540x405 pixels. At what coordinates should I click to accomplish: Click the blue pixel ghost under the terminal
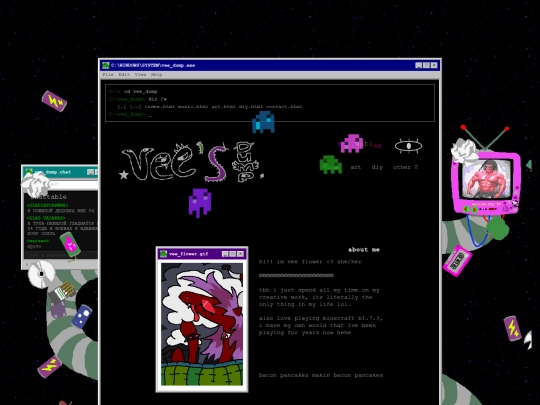(263, 122)
